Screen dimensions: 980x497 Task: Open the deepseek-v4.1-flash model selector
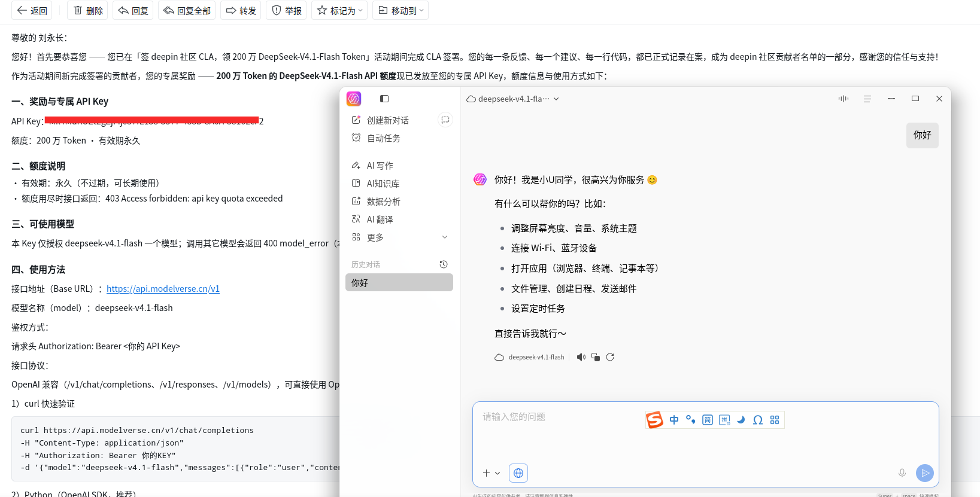pyautogui.click(x=513, y=99)
